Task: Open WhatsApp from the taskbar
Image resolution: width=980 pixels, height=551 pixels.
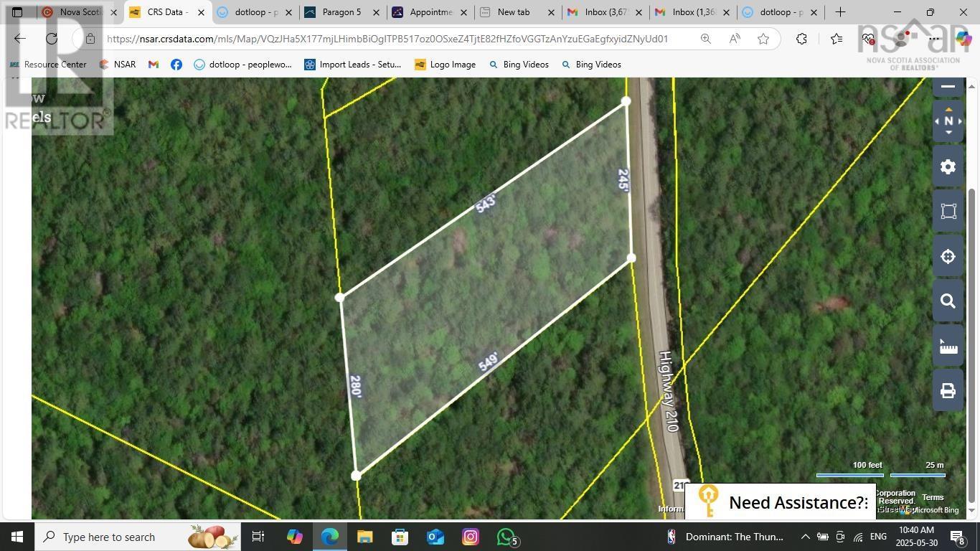Action: tap(505, 537)
